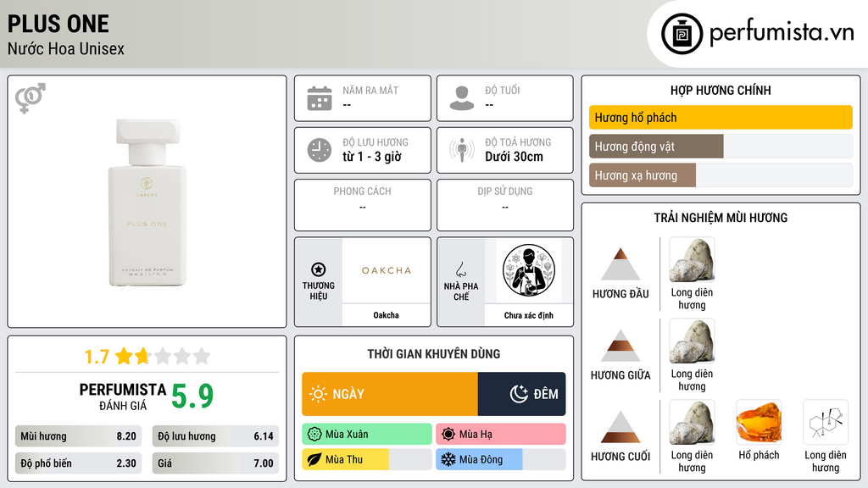868x488 pixels.
Task: Click the clock icon for Độ lưu hương
Action: pos(320,150)
